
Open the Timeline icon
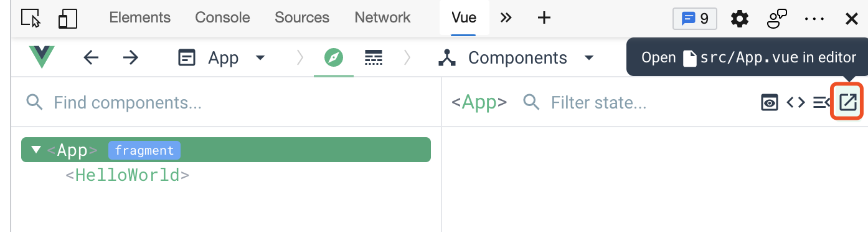click(x=373, y=58)
